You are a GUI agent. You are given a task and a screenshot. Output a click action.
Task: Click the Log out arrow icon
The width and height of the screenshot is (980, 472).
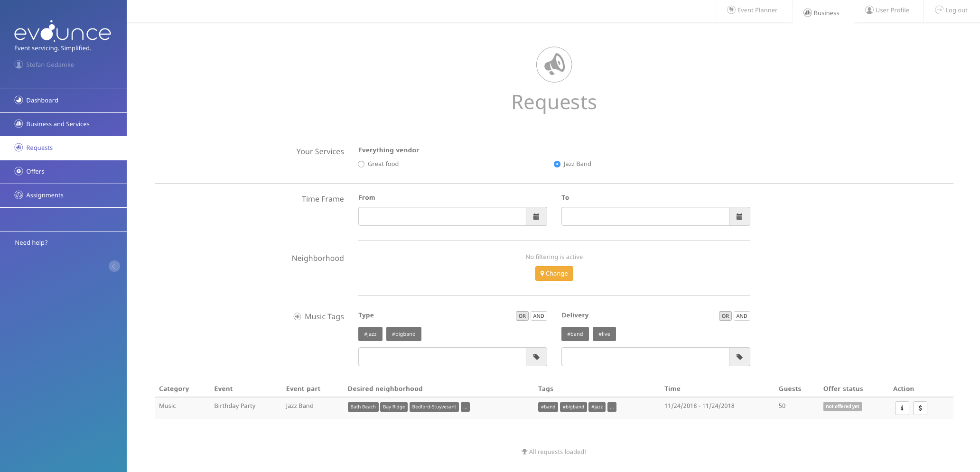click(x=939, y=10)
